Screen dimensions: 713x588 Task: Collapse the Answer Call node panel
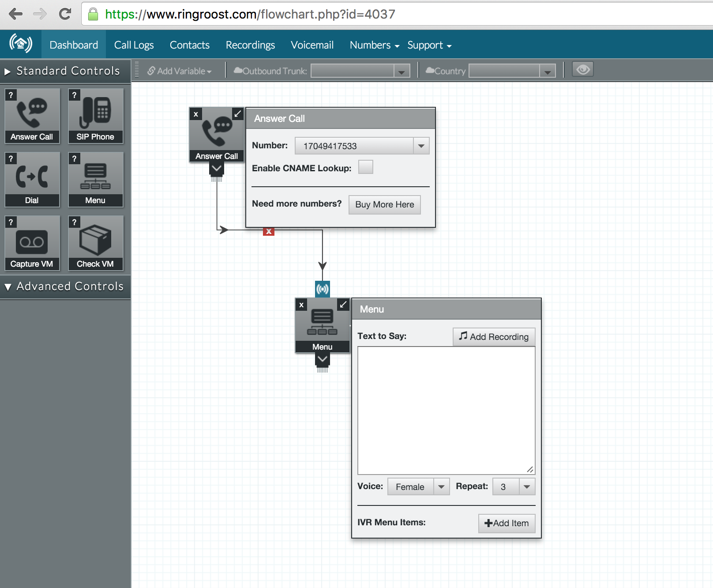238,114
